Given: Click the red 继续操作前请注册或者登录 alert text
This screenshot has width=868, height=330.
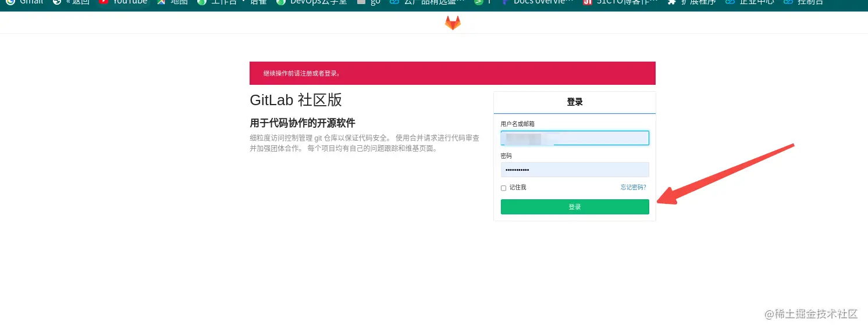Looking at the screenshot, I should (x=302, y=73).
